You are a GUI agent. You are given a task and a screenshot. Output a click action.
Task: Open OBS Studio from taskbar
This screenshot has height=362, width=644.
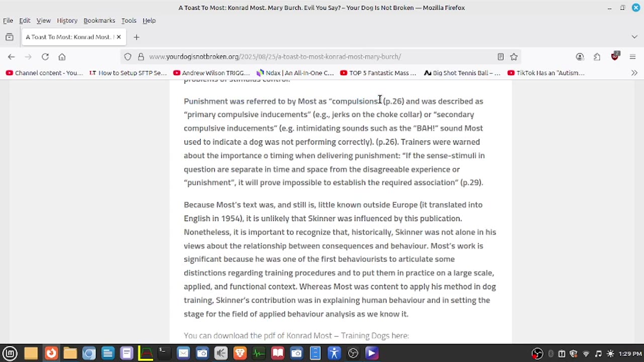click(353, 353)
